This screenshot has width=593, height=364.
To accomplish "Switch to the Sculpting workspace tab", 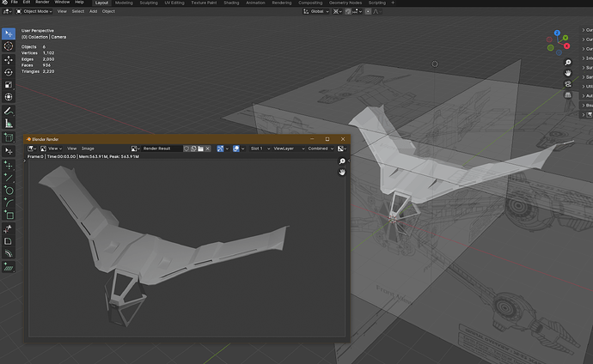I will (149, 3).
